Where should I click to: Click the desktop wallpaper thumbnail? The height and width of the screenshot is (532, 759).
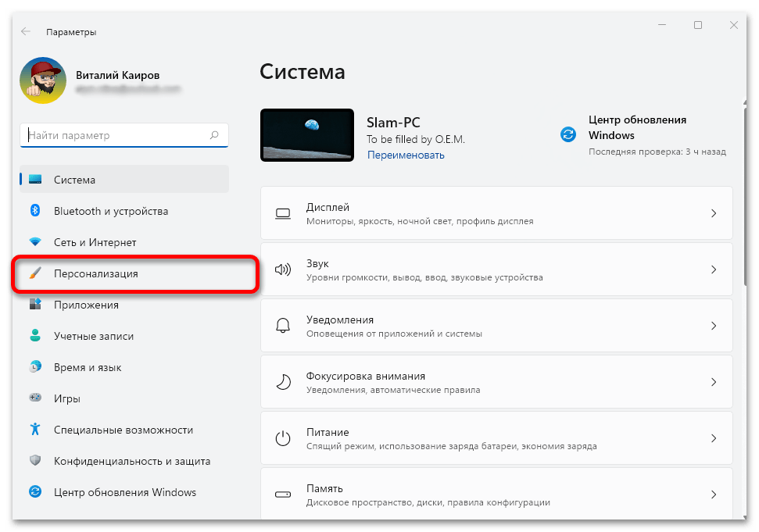click(x=307, y=135)
